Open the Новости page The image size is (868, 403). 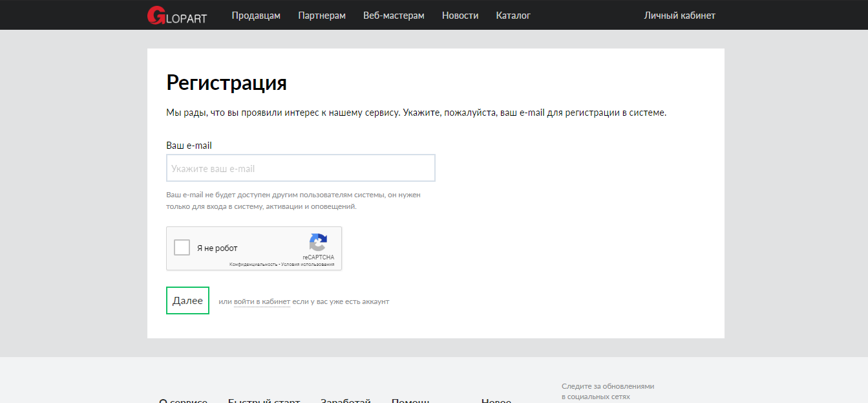point(460,16)
